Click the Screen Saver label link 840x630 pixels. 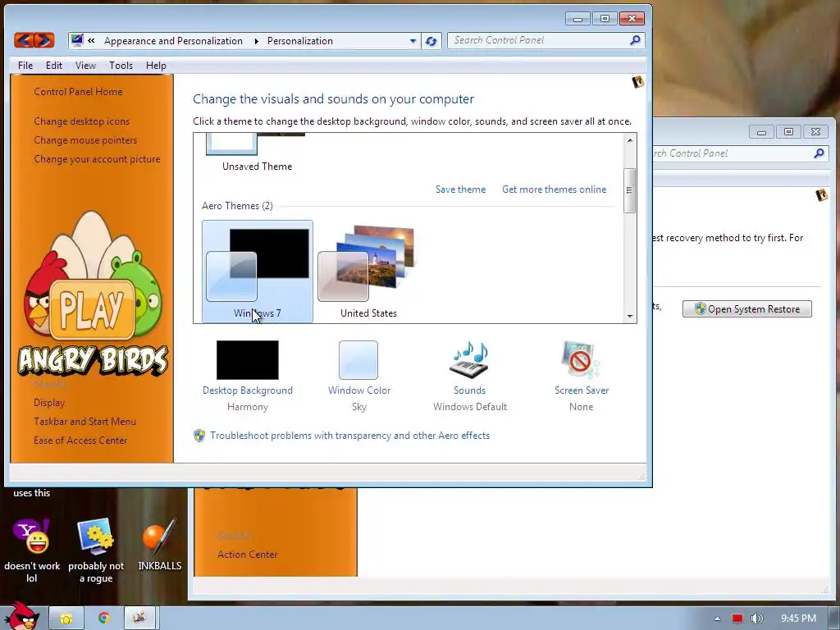(582, 390)
